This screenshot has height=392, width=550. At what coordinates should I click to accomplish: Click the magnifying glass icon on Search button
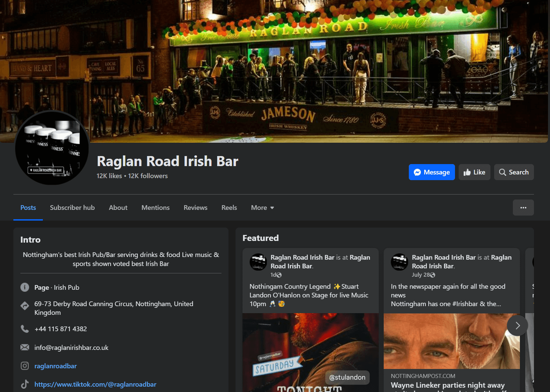(502, 172)
